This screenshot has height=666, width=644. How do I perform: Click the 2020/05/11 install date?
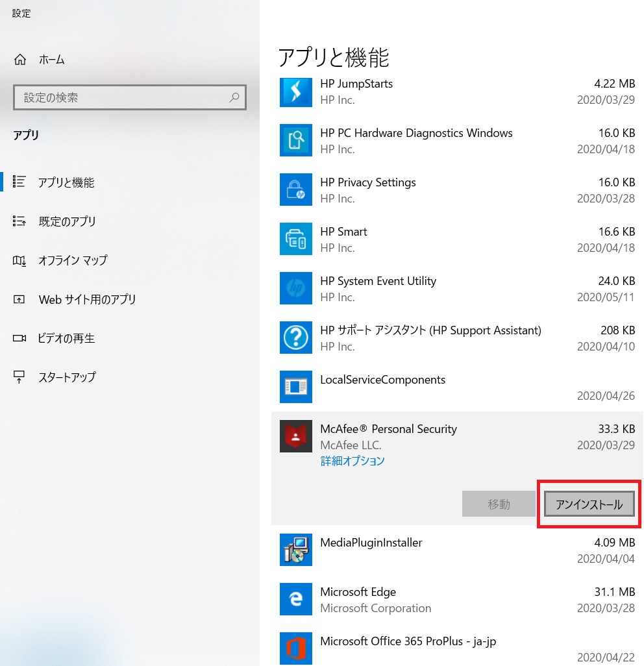click(606, 297)
